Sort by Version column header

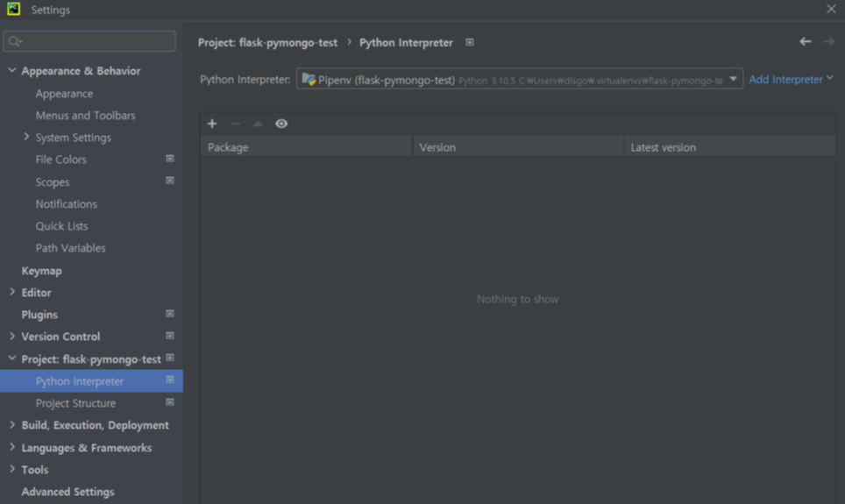[518, 146]
